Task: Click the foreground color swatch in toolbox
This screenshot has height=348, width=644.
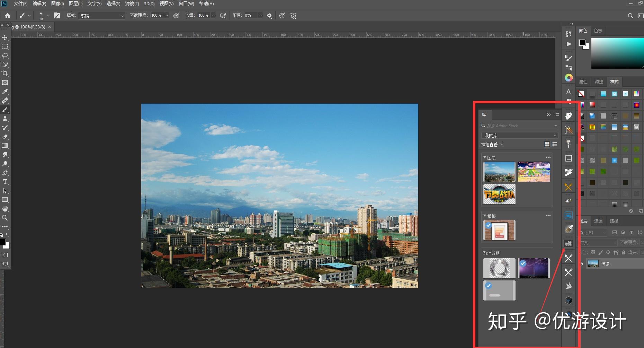Action: click(2, 242)
